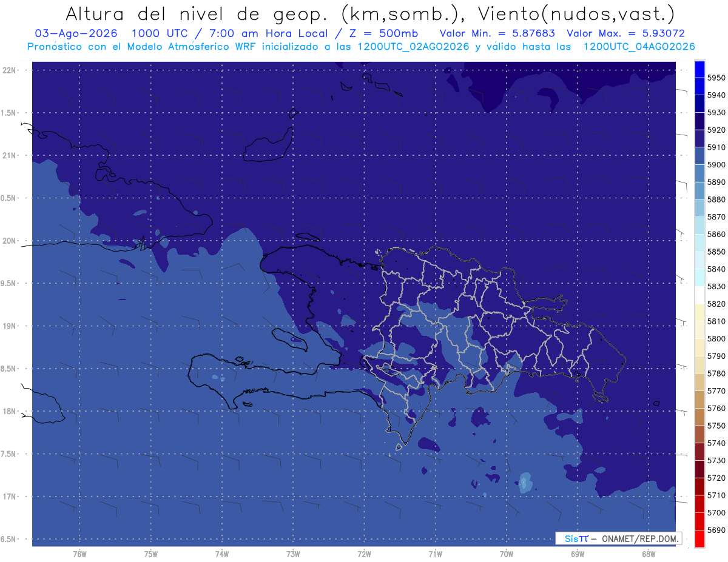Click the color bar segment between 5800 and 5810

pyautogui.click(x=699, y=330)
